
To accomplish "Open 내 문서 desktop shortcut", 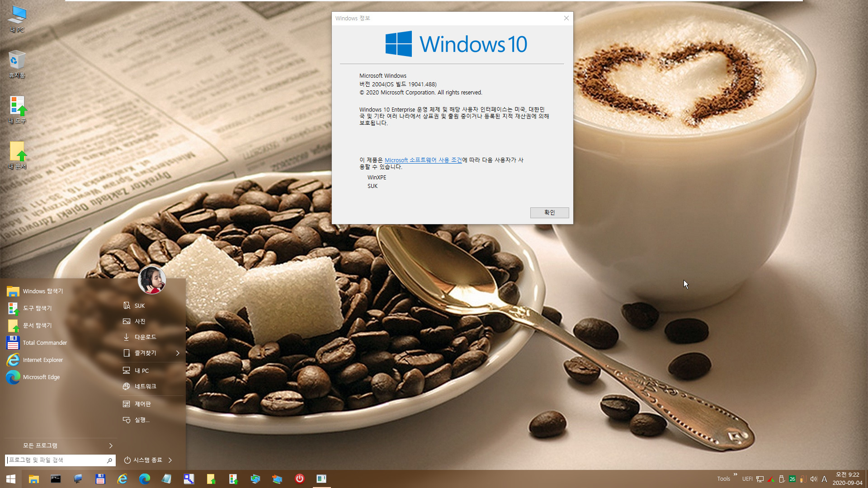I will (17, 155).
